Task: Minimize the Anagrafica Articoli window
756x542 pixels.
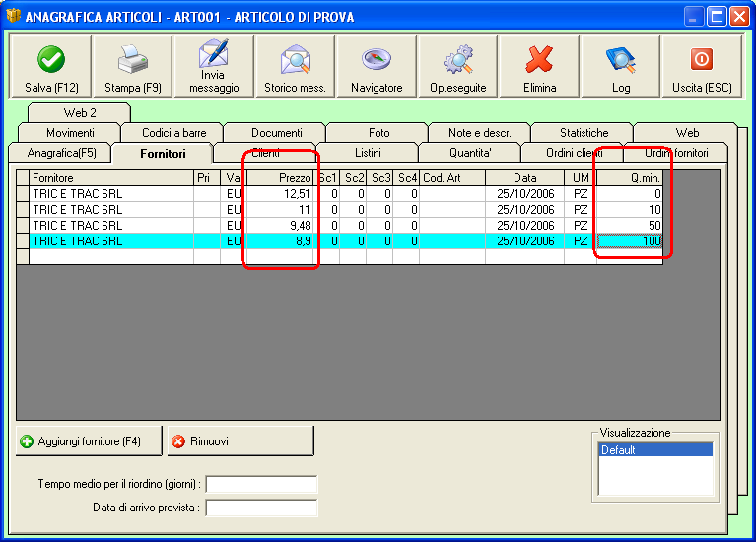Action: 693,17
